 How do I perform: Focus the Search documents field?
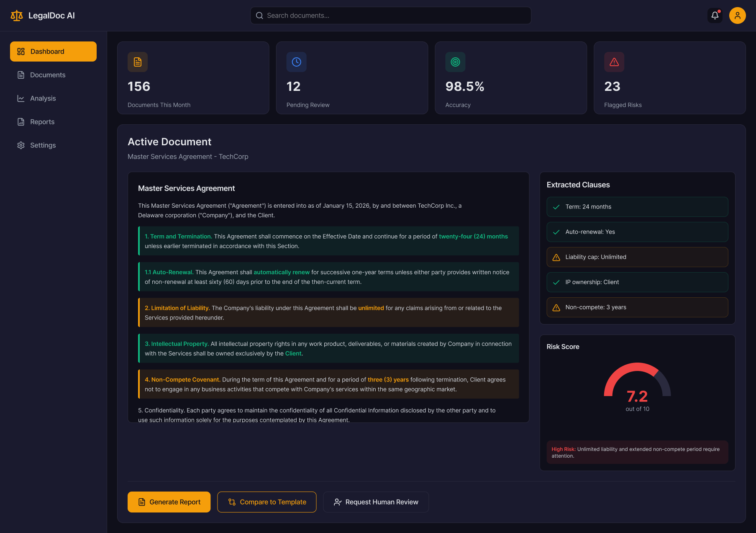[390, 15]
